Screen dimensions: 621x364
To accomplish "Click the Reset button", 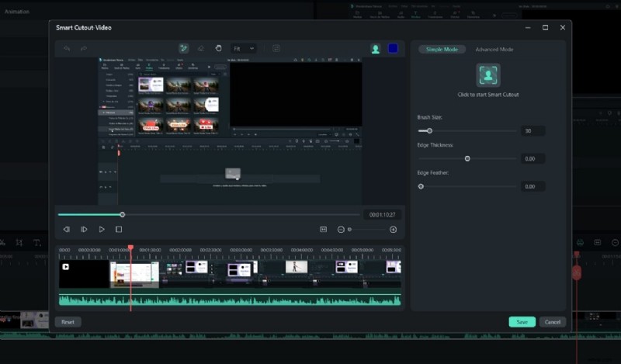I will [68, 322].
